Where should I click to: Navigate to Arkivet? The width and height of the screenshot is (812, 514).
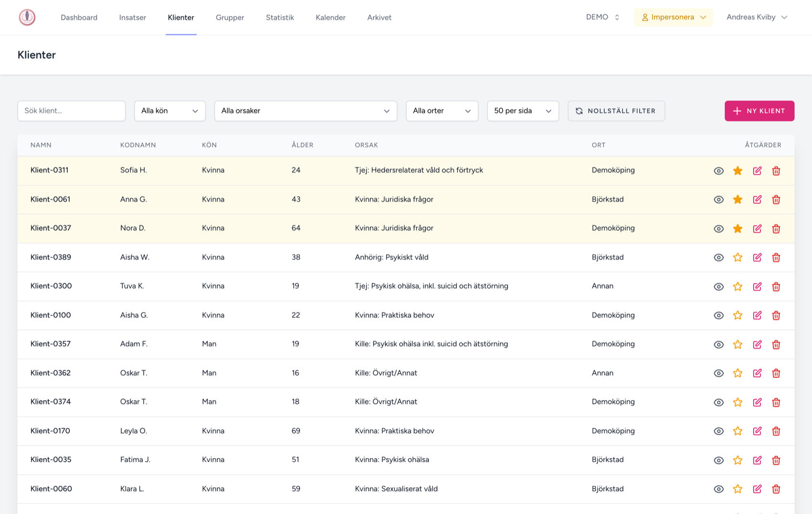[379, 17]
